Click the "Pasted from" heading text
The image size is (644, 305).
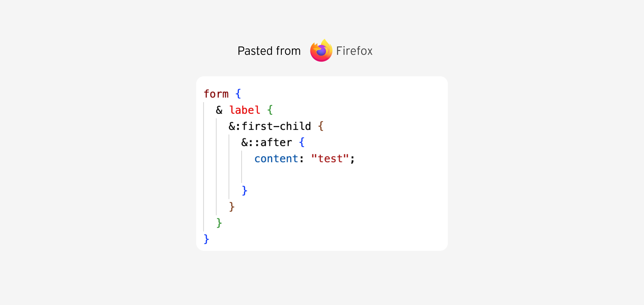point(269,51)
